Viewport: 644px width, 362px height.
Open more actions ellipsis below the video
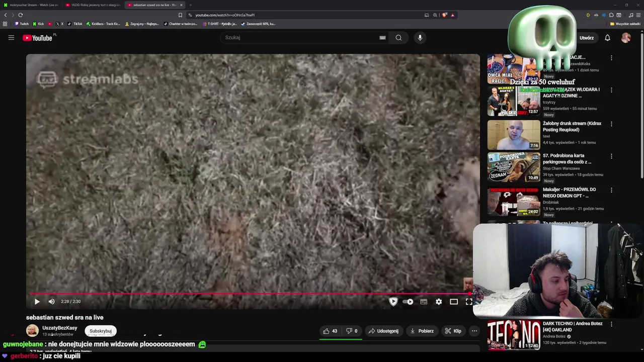pos(474,331)
